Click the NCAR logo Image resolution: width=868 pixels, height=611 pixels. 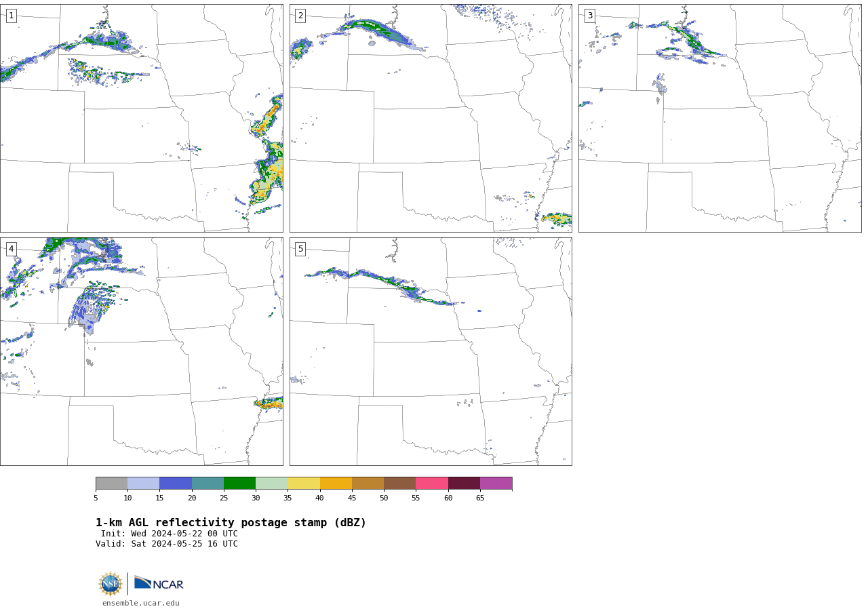(159, 583)
